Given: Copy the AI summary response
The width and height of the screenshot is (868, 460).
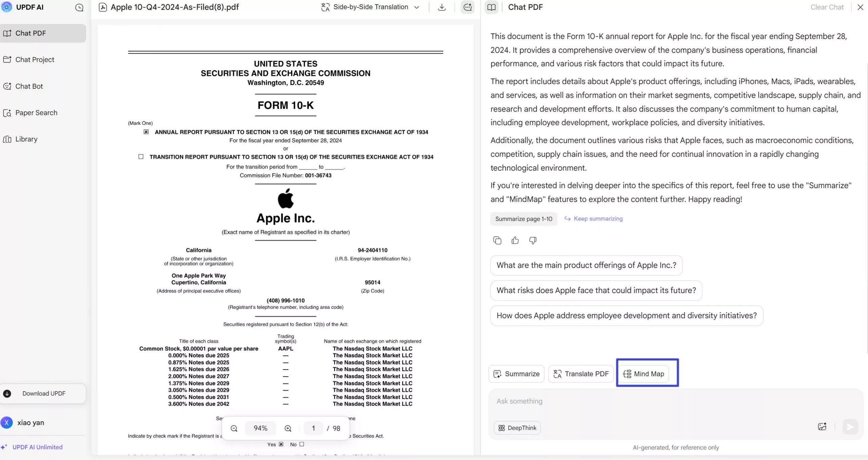Looking at the screenshot, I should (497, 240).
